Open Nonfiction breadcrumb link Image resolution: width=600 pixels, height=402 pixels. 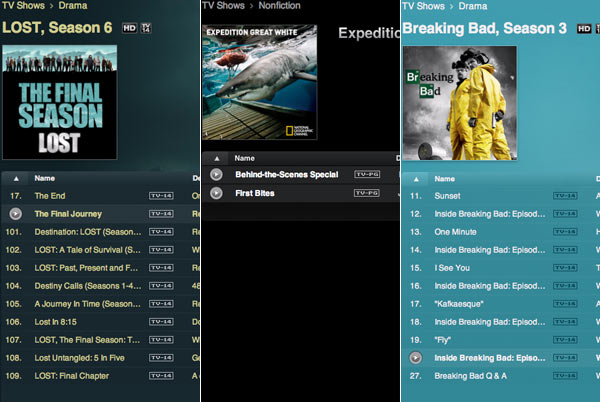pos(279,5)
